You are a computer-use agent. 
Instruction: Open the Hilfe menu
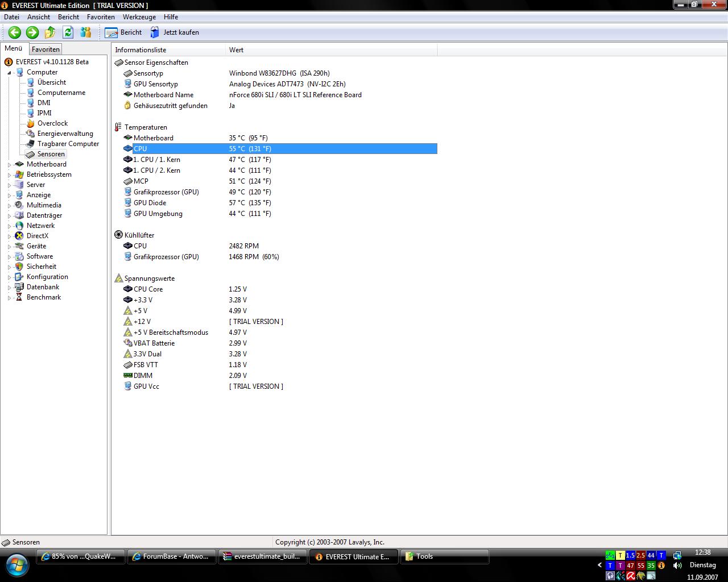coord(171,17)
